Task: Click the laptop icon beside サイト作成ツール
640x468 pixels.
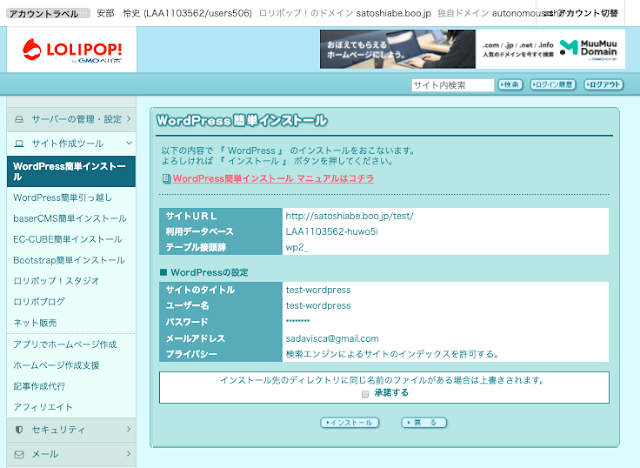Action: tap(19, 143)
